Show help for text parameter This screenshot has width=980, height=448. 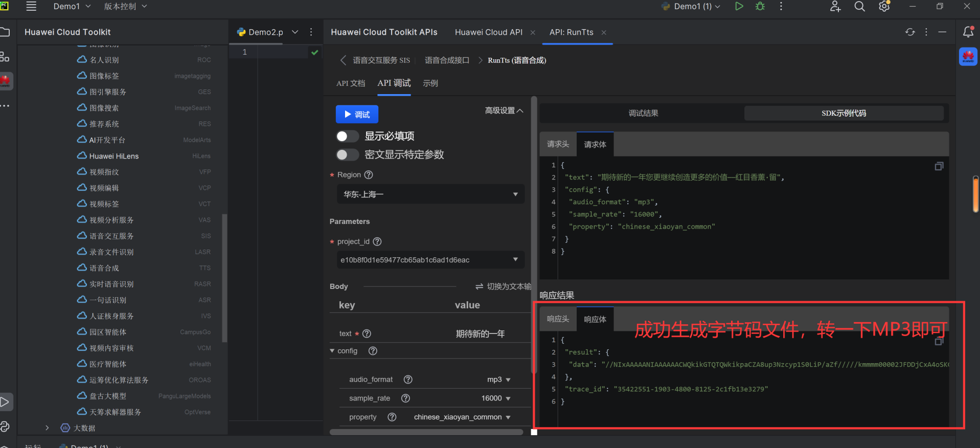367,333
